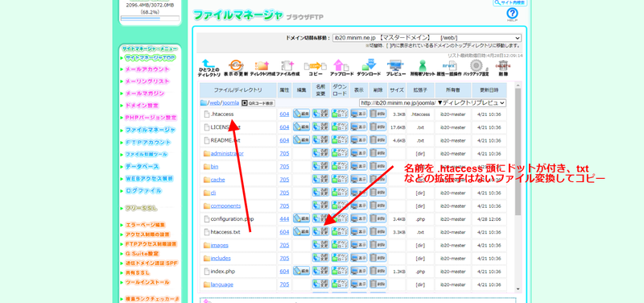Screen dimensions: 644x303
Task: Open ログファイル in sidebar menu
Action: [143, 191]
